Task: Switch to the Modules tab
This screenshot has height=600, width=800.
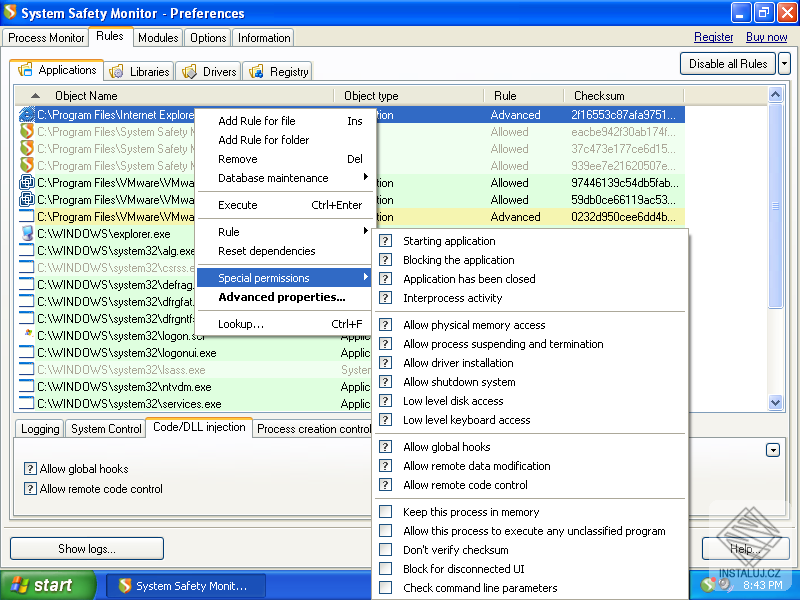Action: tap(157, 37)
